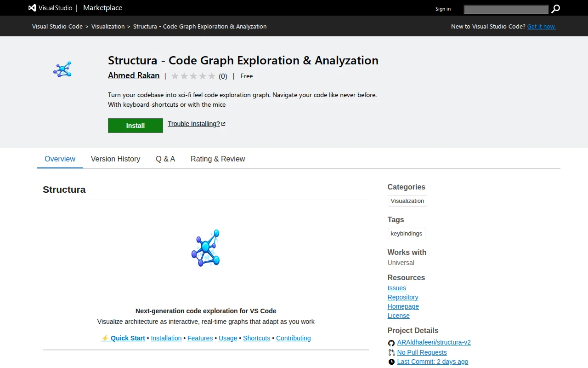Click the Universal works-with text
The width and height of the screenshot is (588, 368).
(x=401, y=263)
